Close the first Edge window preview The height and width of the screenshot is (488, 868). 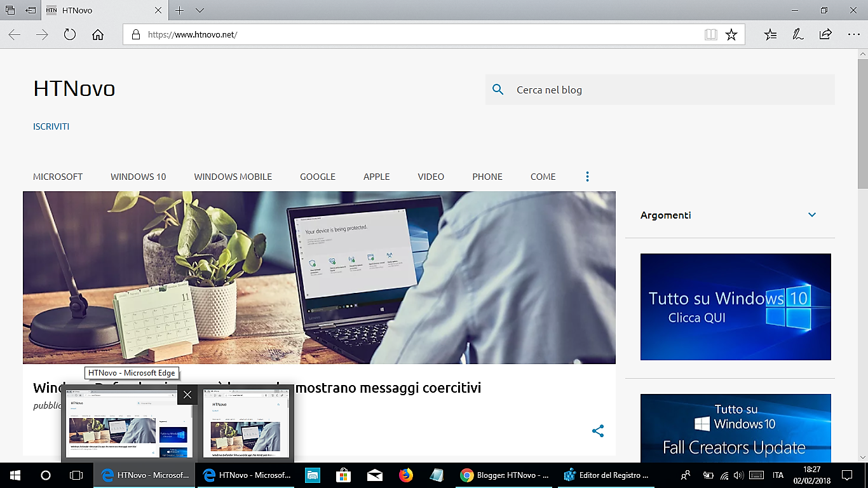[187, 395]
